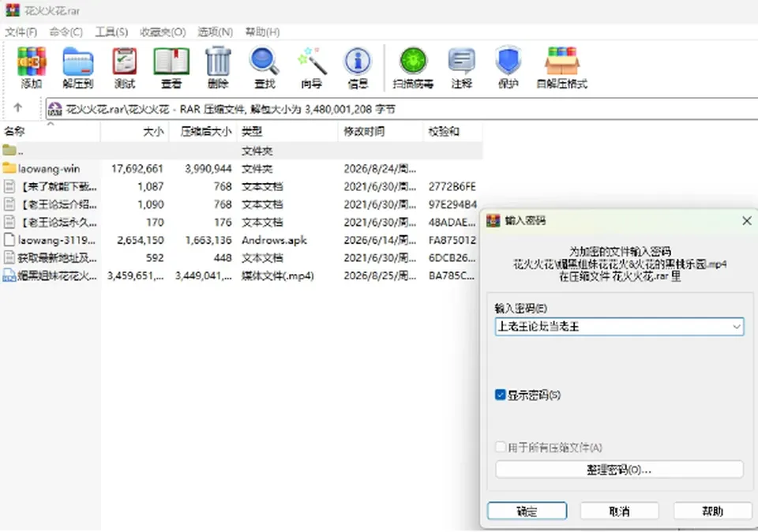
Task: Select the laowang-win folder row
Action: coord(242,169)
